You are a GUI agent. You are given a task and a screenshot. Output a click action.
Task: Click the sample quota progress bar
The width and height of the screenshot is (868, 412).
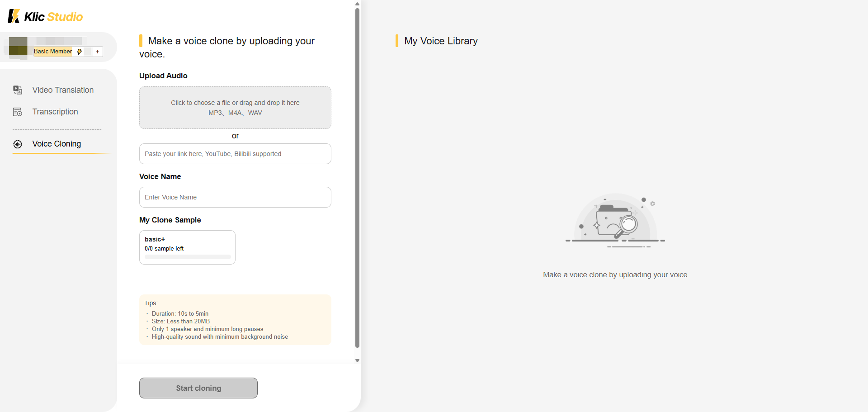pyautogui.click(x=188, y=257)
